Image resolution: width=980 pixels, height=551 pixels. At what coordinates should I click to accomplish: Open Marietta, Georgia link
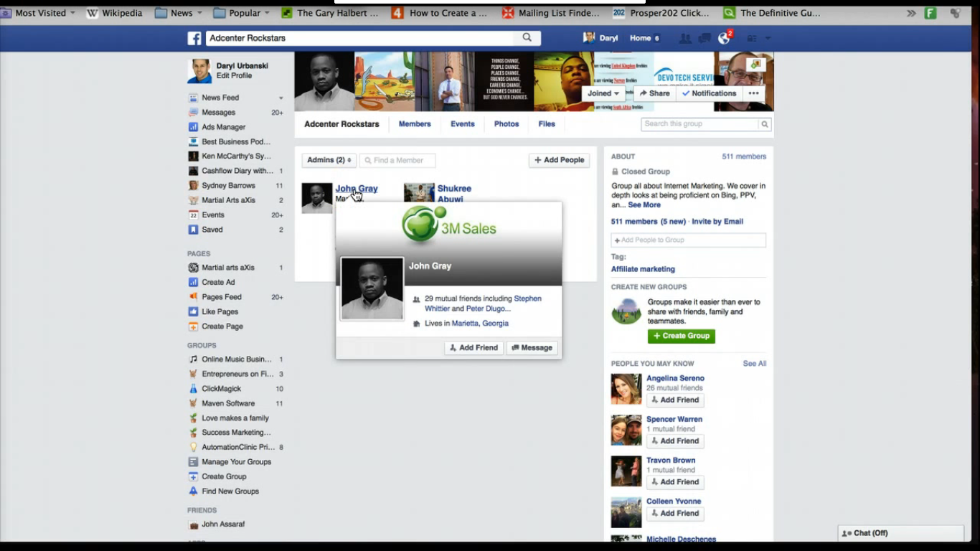pyautogui.click(x=480, y=324)
